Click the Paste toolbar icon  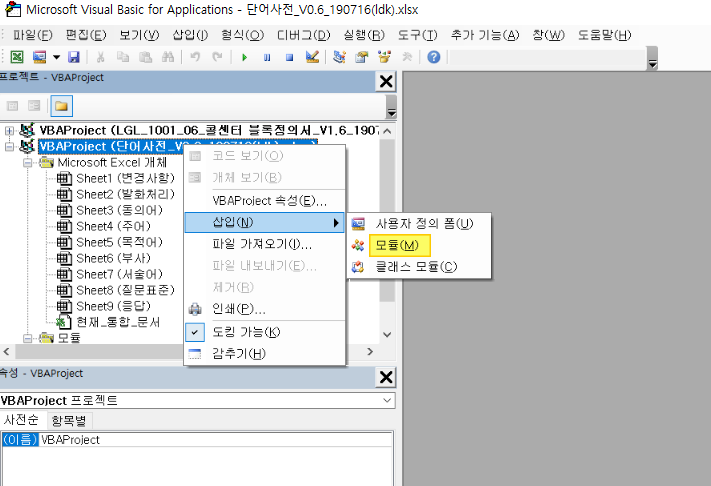tap(145, 57)
